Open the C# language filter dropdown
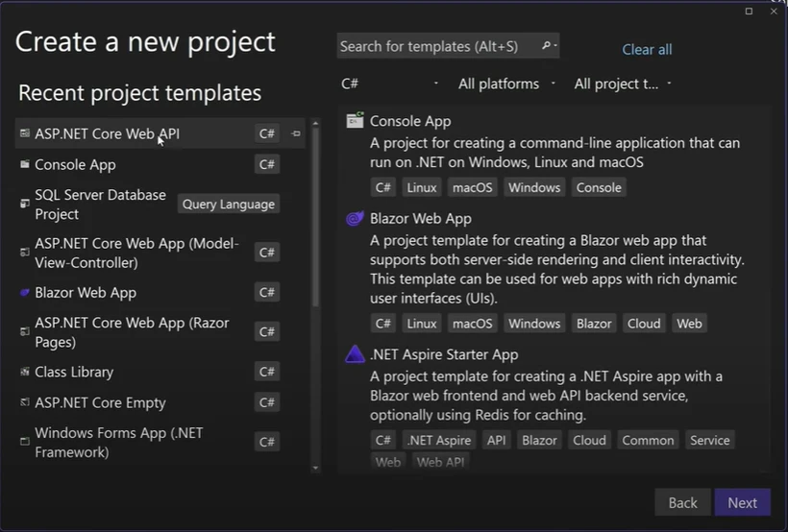 pyautogui.click(x=390, y=84)
